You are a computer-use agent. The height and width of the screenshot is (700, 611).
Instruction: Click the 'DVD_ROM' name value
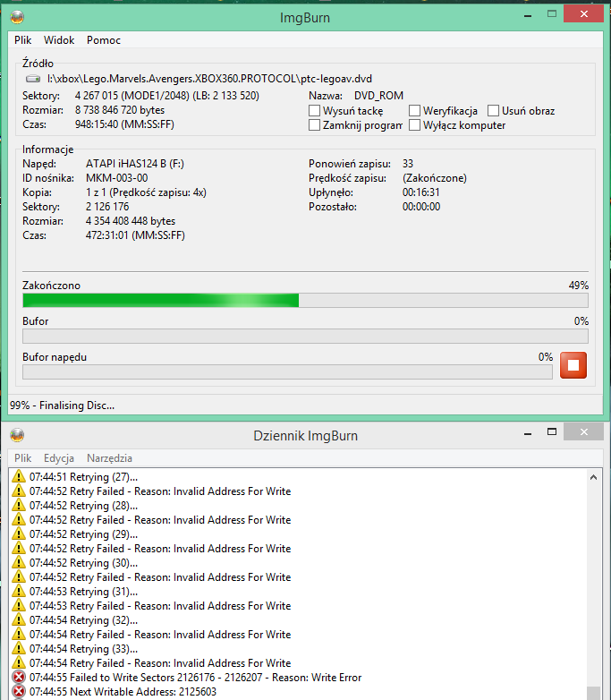click(378, 96)
